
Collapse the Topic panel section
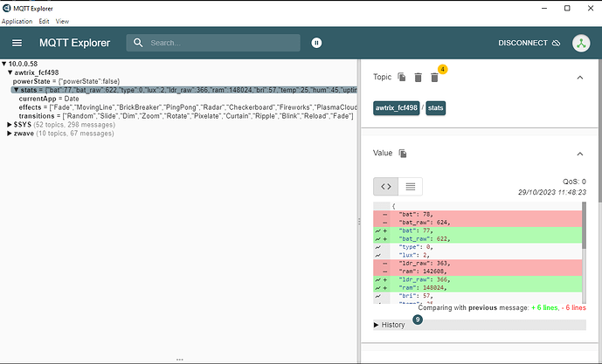579,78
